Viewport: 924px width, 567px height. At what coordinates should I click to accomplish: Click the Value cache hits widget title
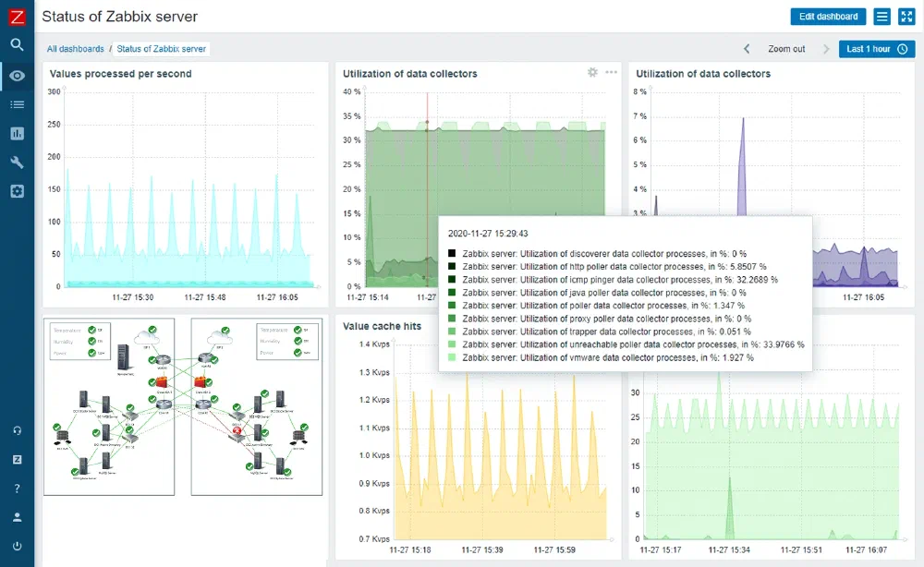tap(382, 326)
